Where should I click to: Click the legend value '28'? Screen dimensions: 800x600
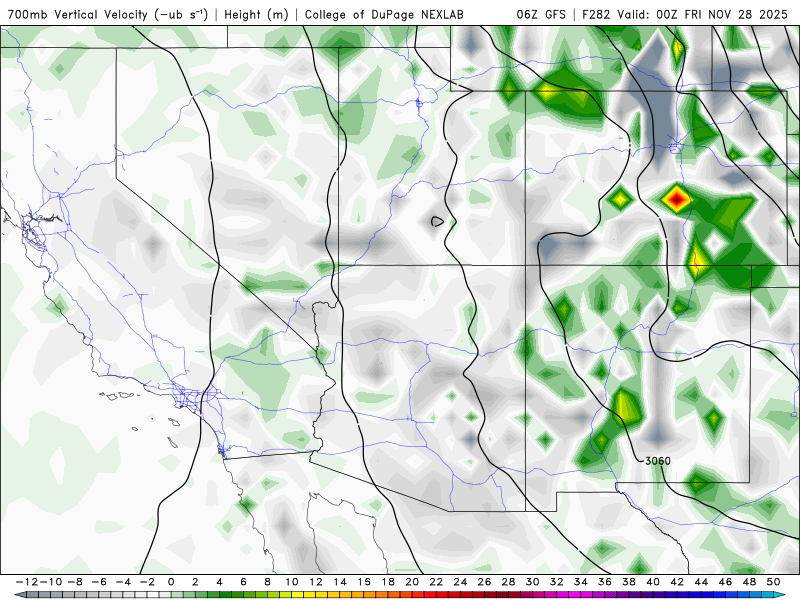click(508, 582)
